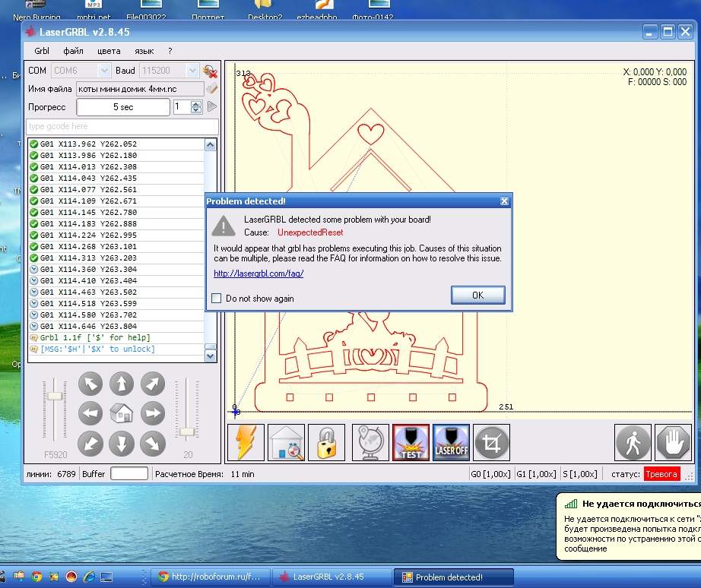Click the G0 [1,00x] override indicator

coord(490,474)
